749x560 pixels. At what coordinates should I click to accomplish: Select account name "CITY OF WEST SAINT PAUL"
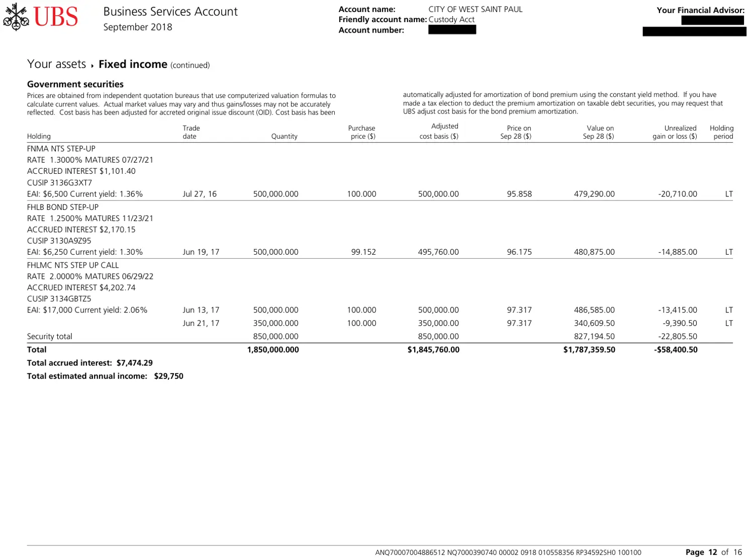point(476,9)
